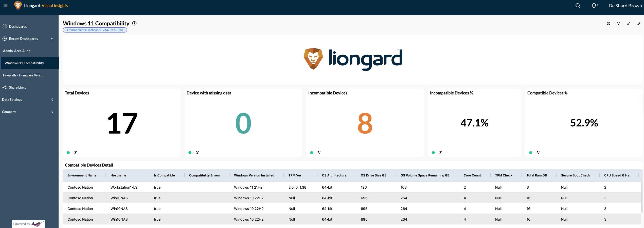Viewport: 644px width, 228px height.
Task: Click the X icon under Compatible Devices %
Action: (538, 153)
